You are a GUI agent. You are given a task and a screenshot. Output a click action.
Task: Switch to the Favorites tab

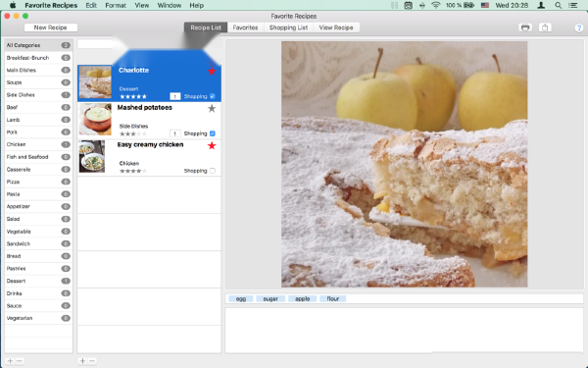coord(245,27)
